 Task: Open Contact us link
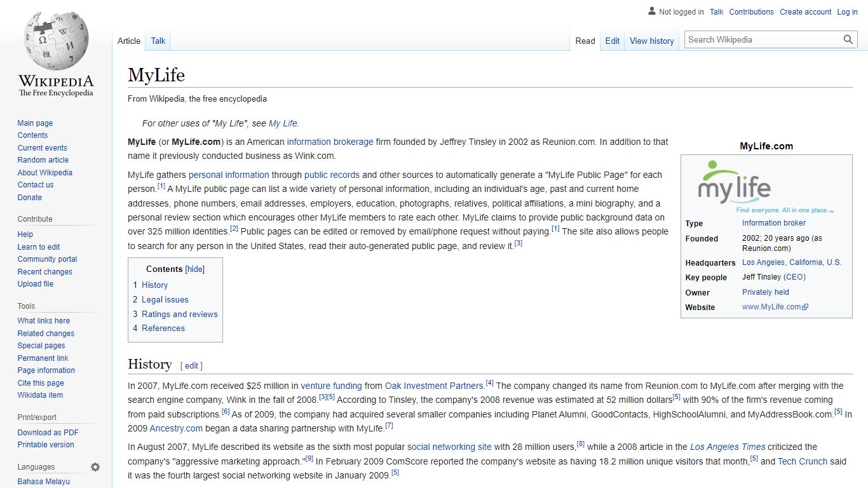click(x=35, y=185)
